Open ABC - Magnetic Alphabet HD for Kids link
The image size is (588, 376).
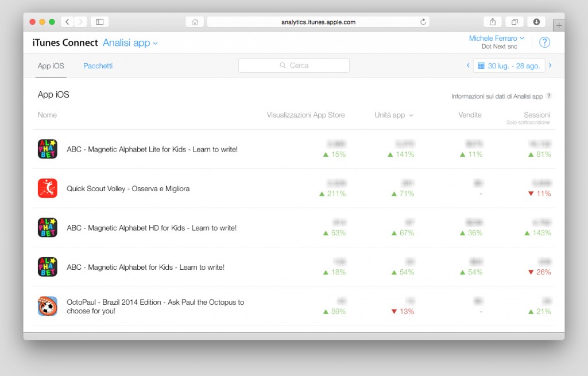pyautogui.click(x=152, y=228)
